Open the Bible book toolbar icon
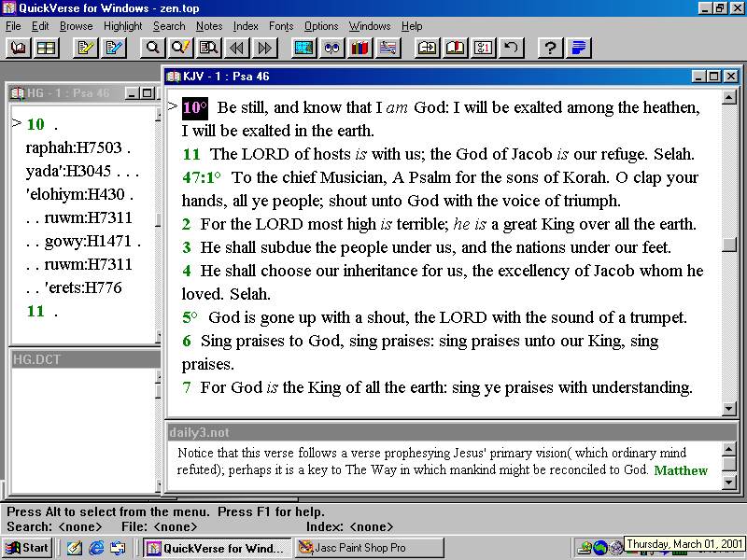 (19, 48)
